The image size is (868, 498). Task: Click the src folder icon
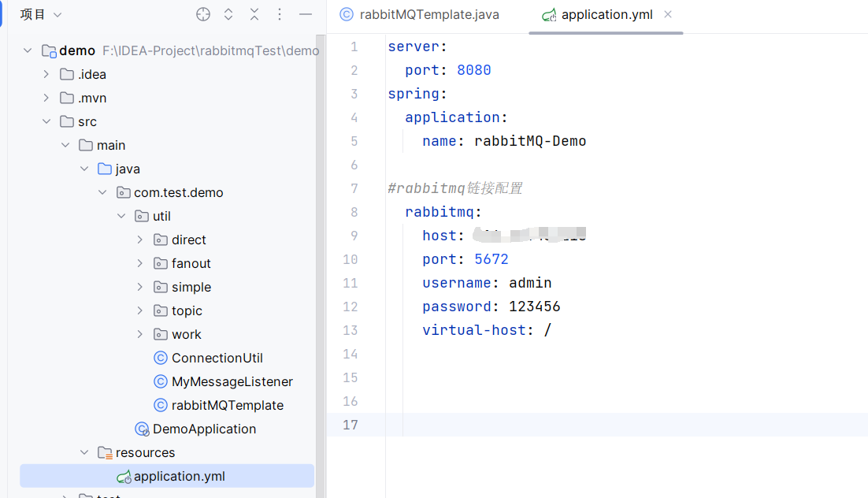(67, 121)
